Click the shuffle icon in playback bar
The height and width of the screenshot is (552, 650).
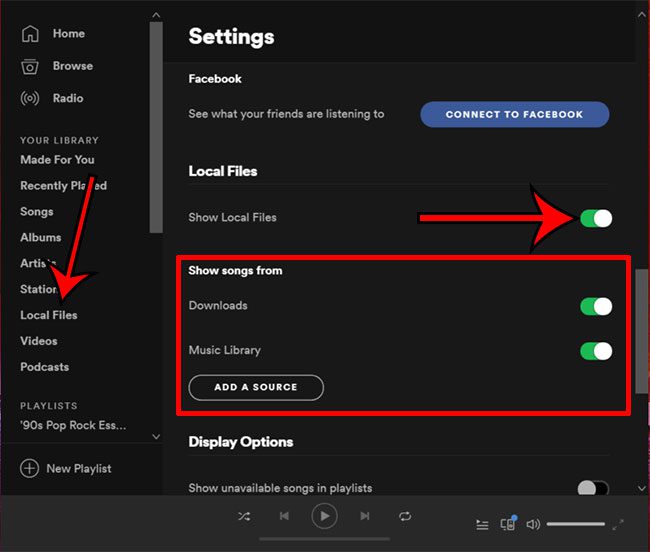[x=245, y=516]
